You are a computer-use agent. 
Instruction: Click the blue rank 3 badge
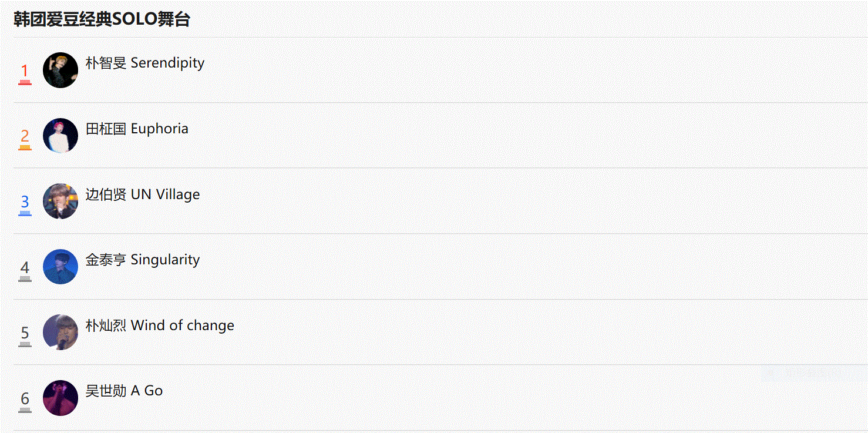pos(25,204)
